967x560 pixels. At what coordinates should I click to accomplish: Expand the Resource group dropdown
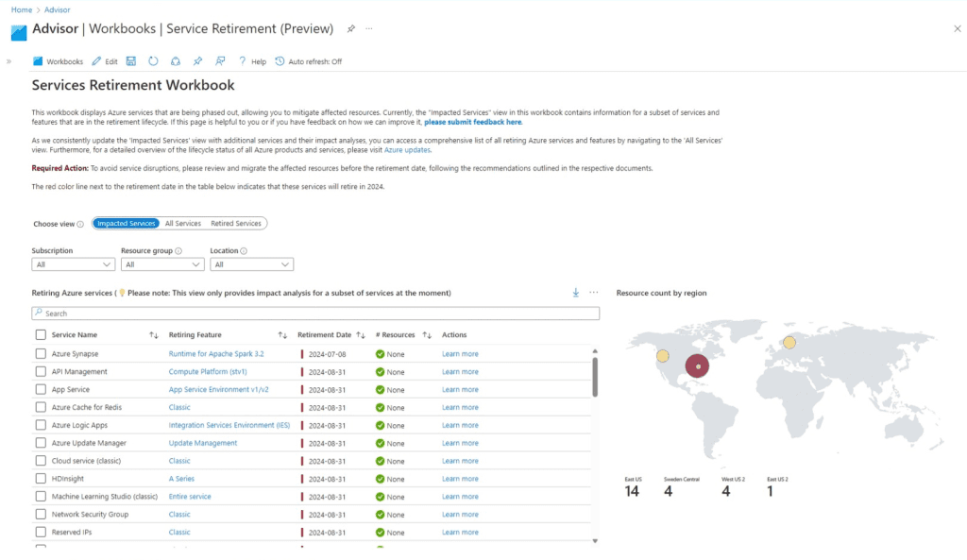161,264
